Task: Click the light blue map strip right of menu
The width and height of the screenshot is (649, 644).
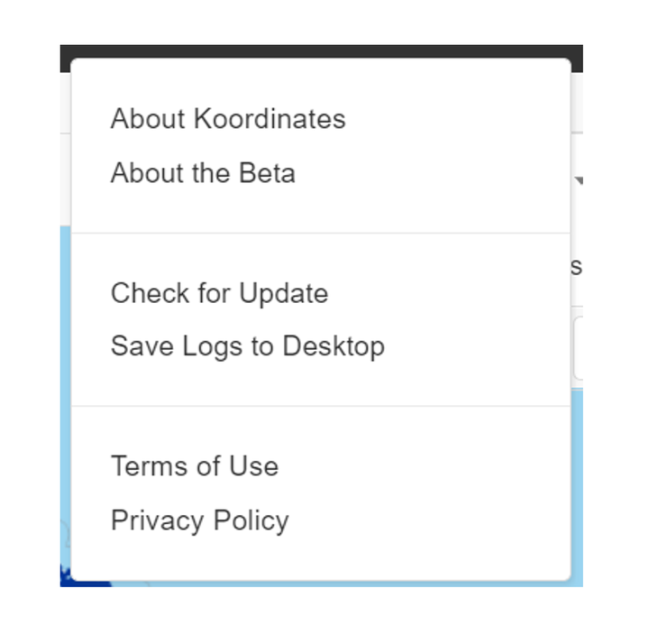Action: 578,484
